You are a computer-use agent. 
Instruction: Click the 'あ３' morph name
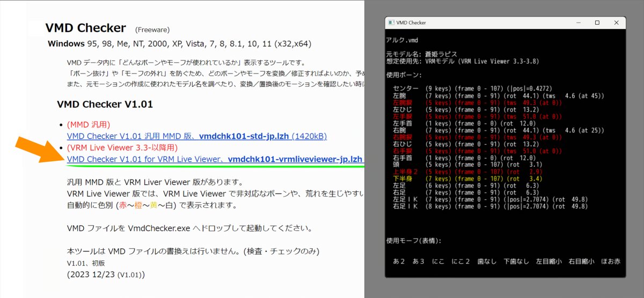pos(419,262)
